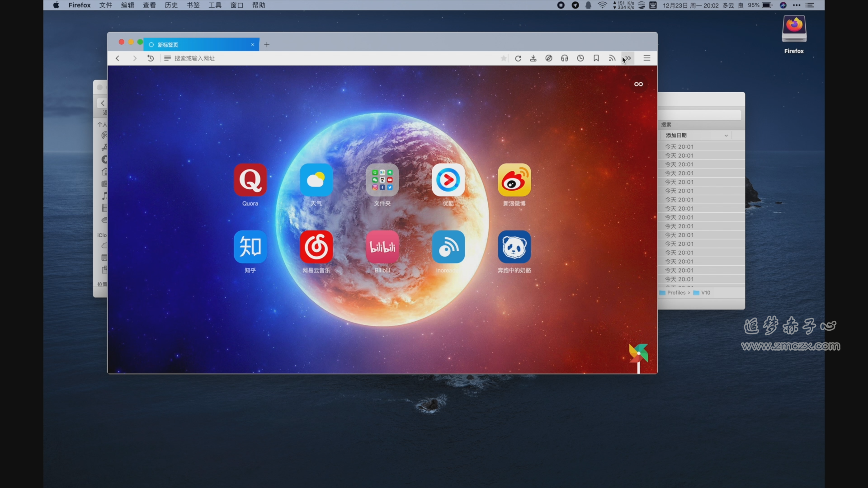
Task: Open the notification center list icon
Action: pyautogui.click(x=810, y=5)
